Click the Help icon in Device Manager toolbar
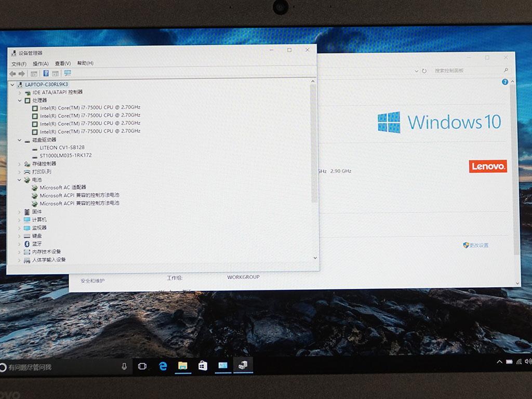 pyautogui.click(x=46, y=73)
